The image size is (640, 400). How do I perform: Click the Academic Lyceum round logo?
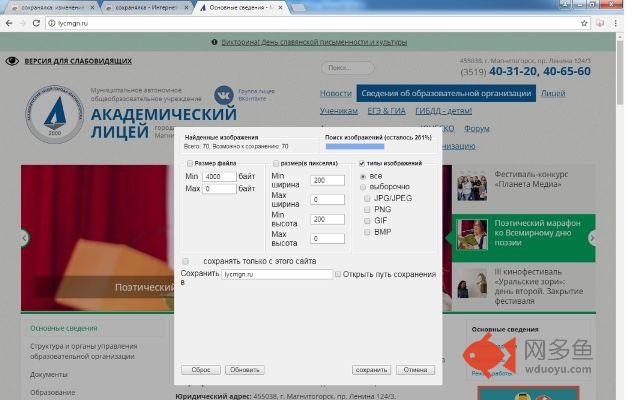54,114
